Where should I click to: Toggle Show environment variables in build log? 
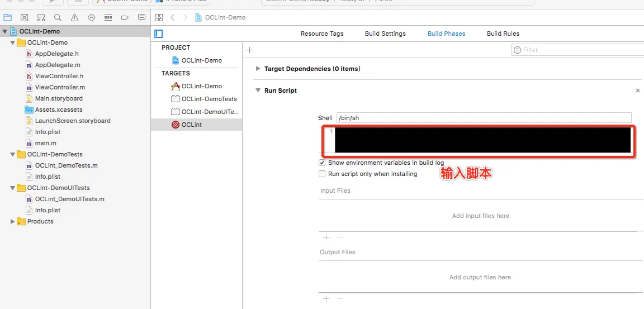pyautogui.click(x=322, y=163)
